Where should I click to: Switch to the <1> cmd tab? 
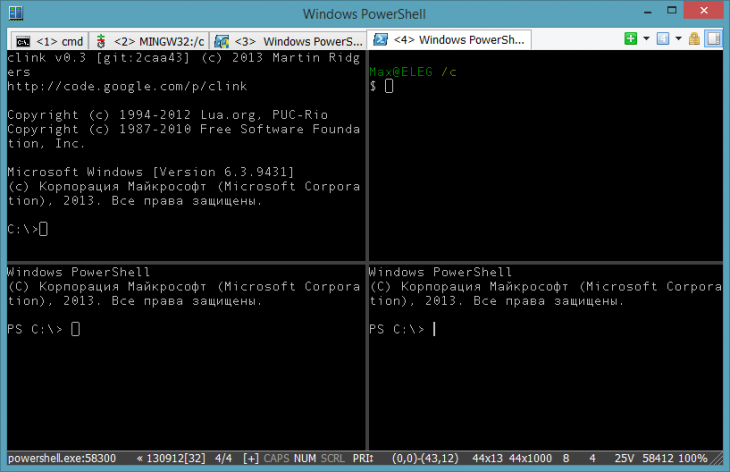click(x=47, y=41)
